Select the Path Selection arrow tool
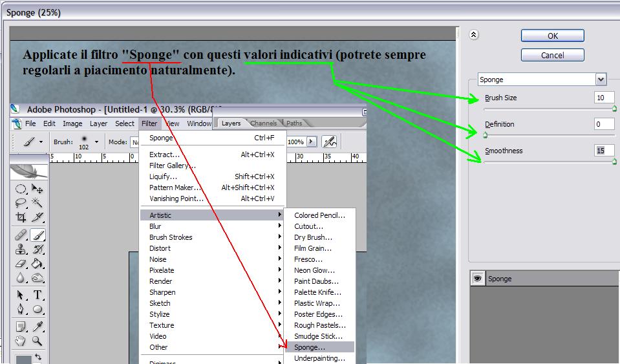 (x=21, y=295)
